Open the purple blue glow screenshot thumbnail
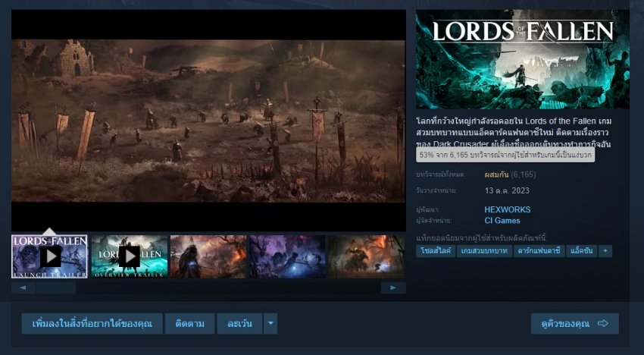Image resolution: width=644 pixels, height=355 pixels. pyautogui.click(x=287, y=256)
